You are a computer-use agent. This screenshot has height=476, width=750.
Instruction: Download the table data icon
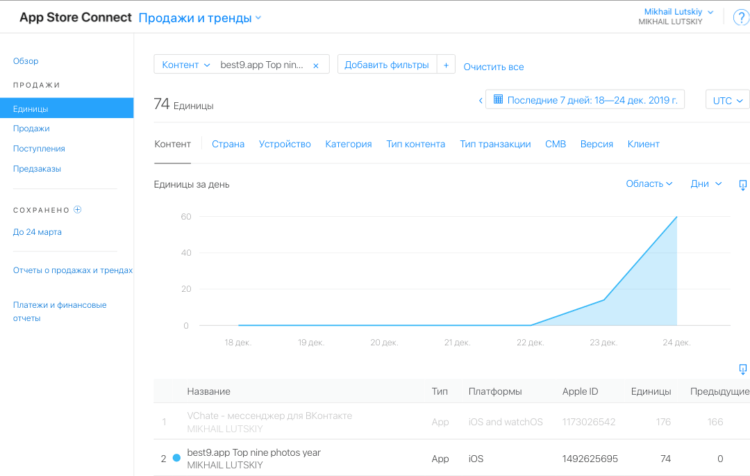point(742,369)
